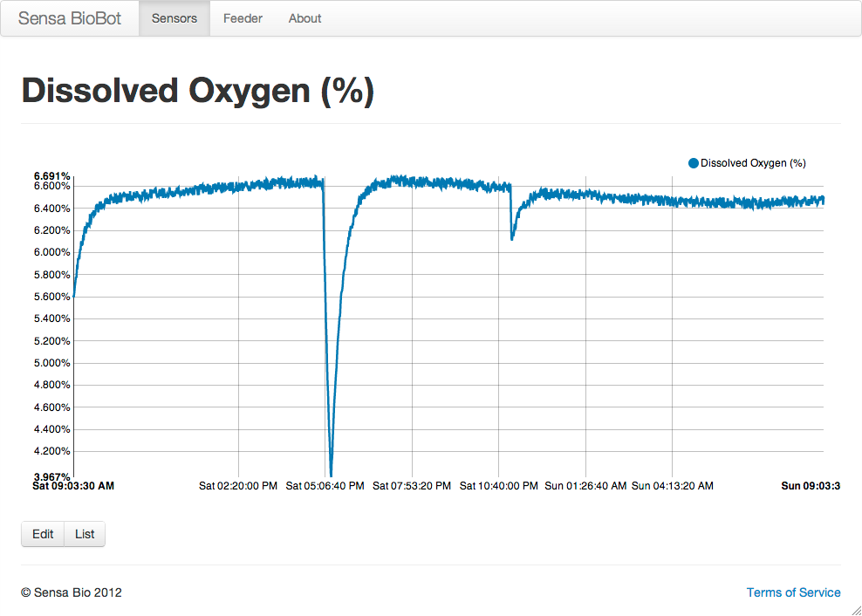Click the 6.600% y-axis label
Image resolution: width=862 pixels, height=616 pixels.
tap(52, 186)
